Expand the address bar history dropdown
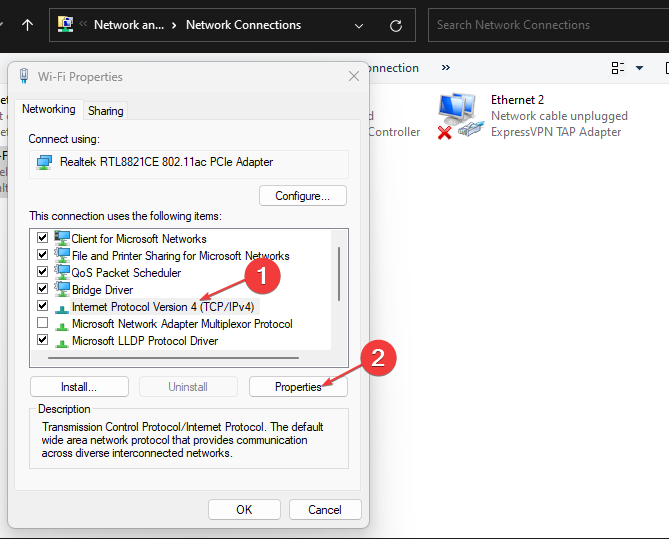The image size is (669, 539). [x=359, y=26]
